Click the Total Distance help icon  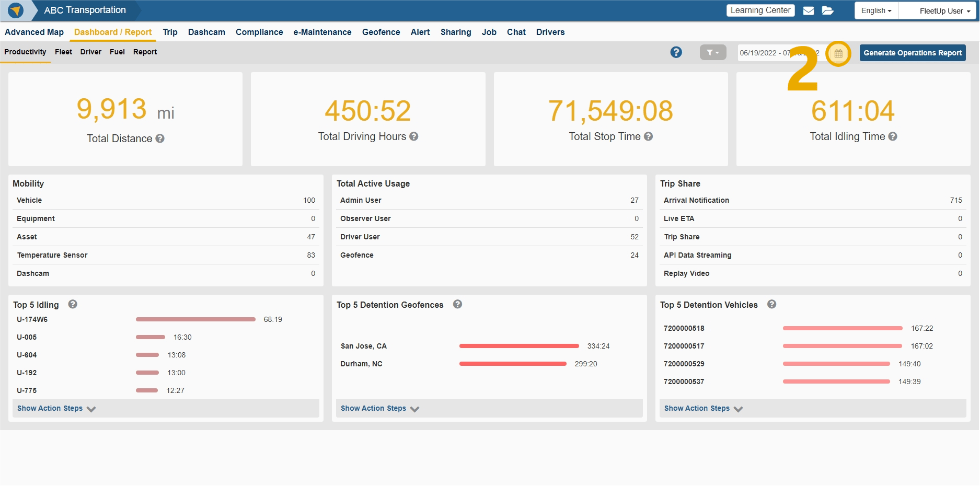[160, 138]
